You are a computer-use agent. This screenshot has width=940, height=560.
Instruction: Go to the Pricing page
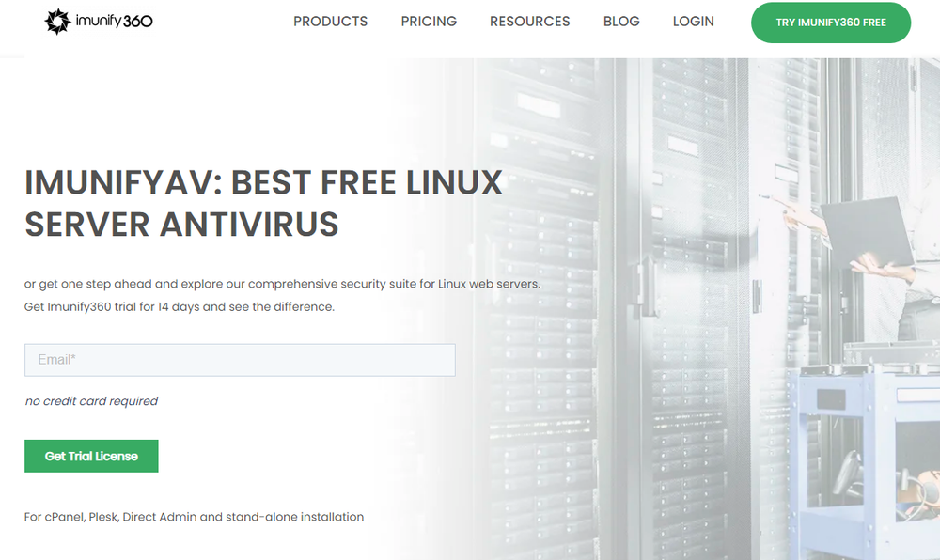[x=429, y=22]
